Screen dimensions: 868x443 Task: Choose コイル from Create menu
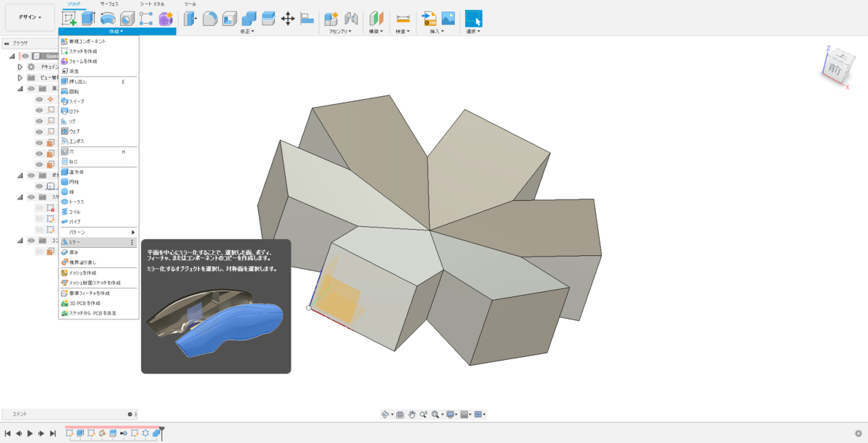pyautogui.click(x=98, y=212)
